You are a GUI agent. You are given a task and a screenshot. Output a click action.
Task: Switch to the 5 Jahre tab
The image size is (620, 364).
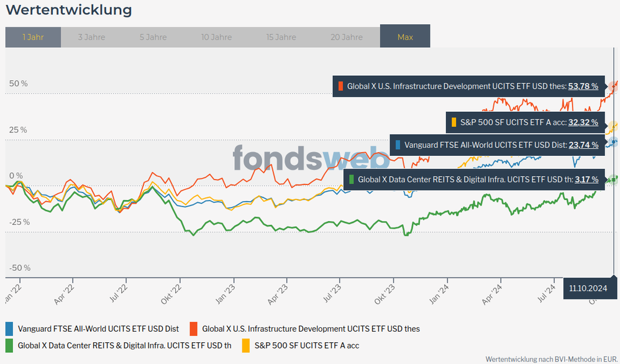[153, 37]
